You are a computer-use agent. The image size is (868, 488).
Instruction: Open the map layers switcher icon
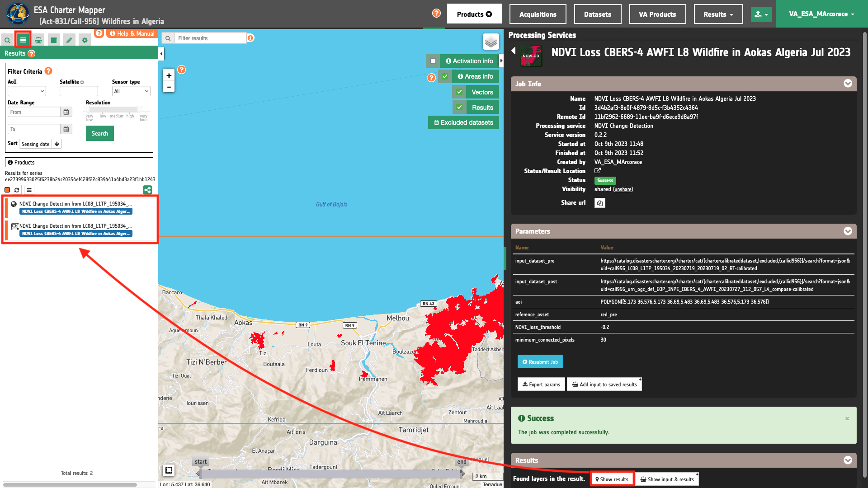[491, 42]
